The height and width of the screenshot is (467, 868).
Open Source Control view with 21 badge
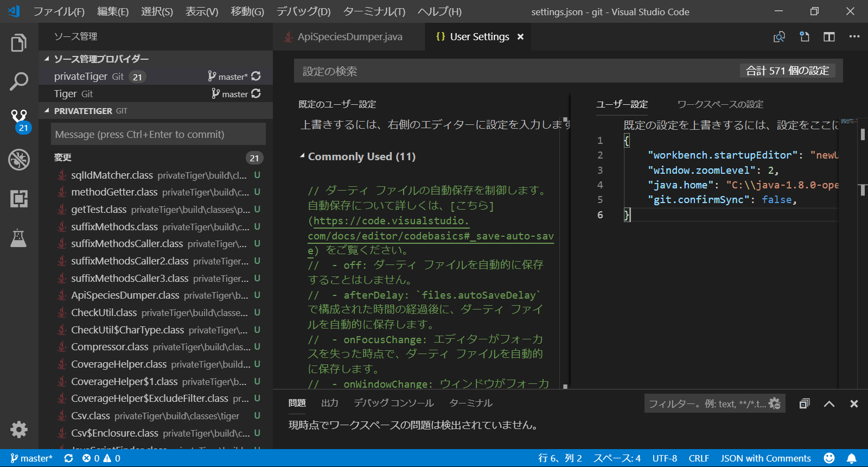[x=20, y=120]
